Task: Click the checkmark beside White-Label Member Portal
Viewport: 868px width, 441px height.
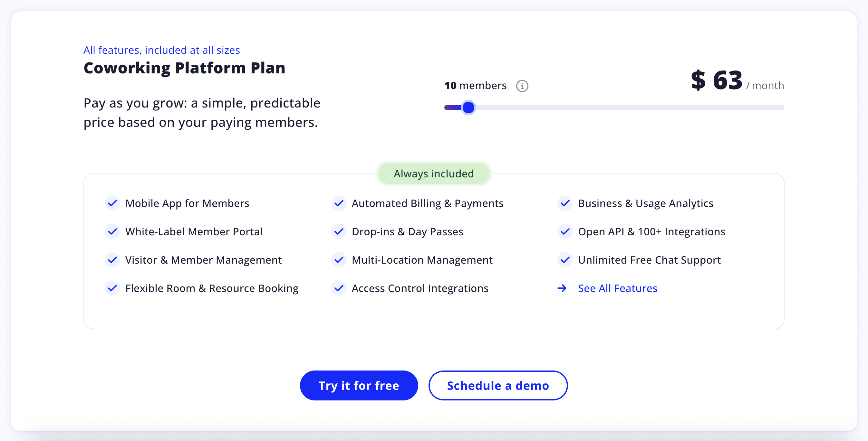Action: tap(112, 231)
